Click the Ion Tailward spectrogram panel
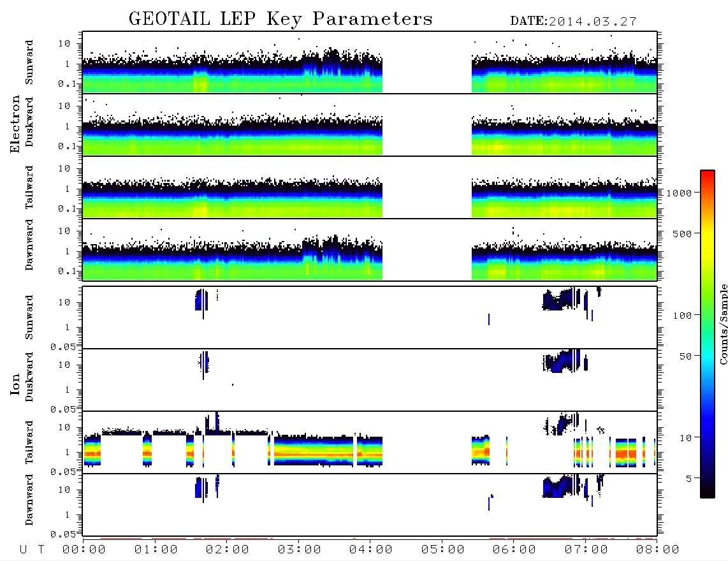728x561 pixels. 370,442
